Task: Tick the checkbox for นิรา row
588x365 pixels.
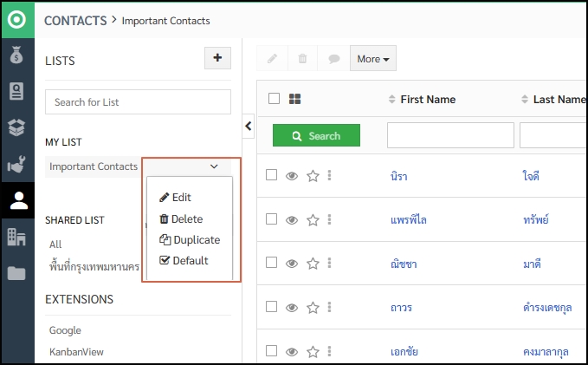Action: click(272, 175)
